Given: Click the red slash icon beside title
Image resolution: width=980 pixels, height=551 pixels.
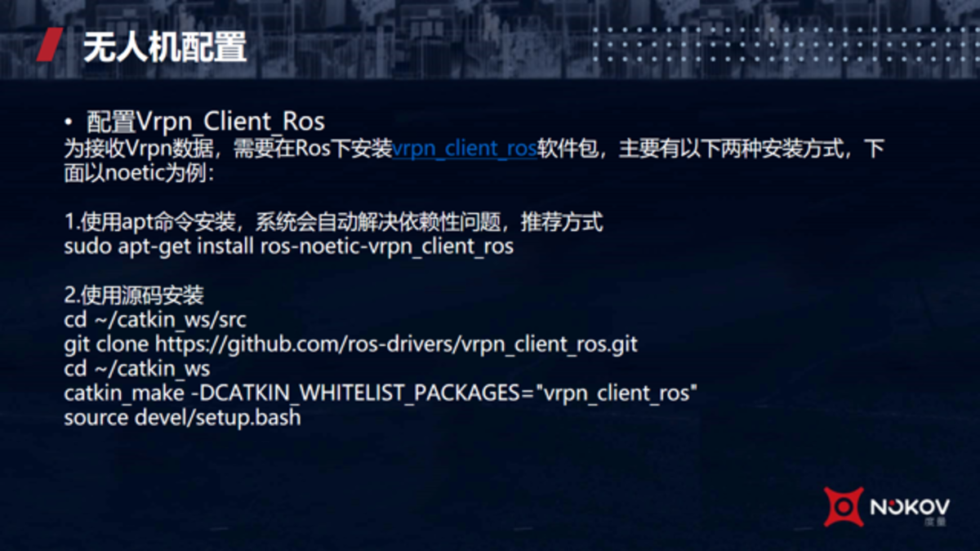Looking at the screenshot, I should pos(51,44).
